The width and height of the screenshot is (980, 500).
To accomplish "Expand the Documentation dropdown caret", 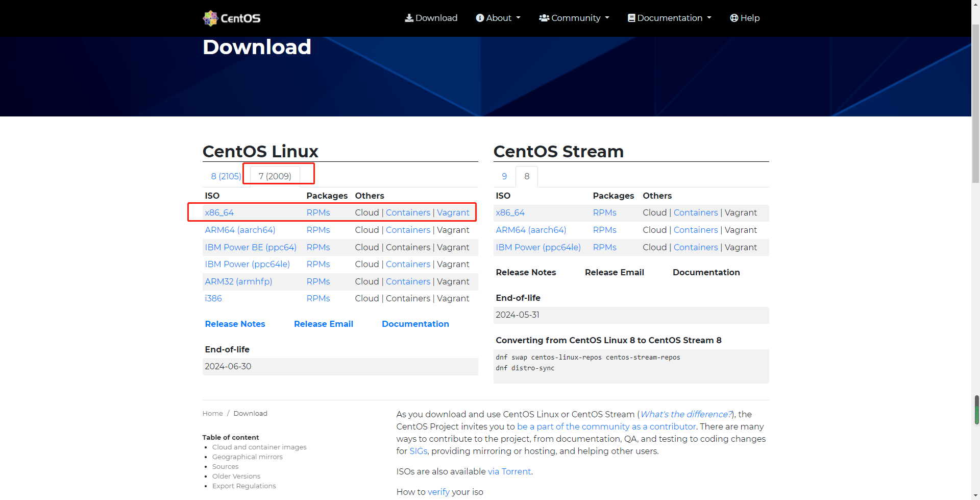I will (x=709, y=18).
